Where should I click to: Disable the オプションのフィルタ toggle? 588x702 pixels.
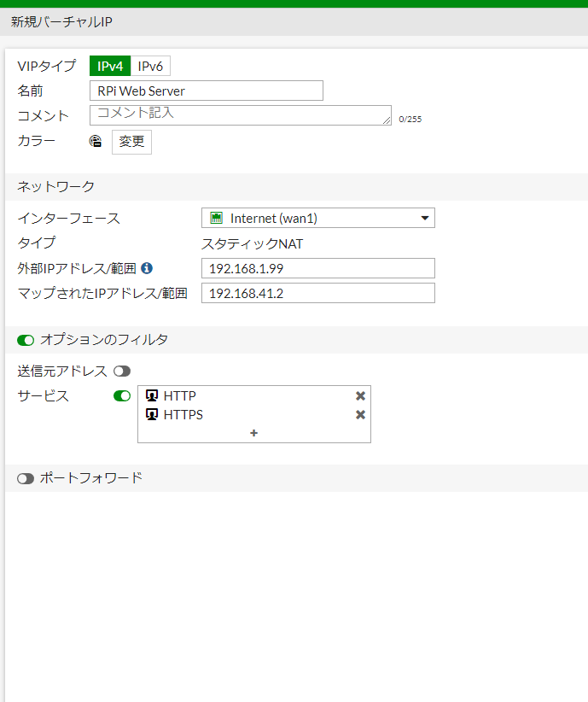[26, 340]
